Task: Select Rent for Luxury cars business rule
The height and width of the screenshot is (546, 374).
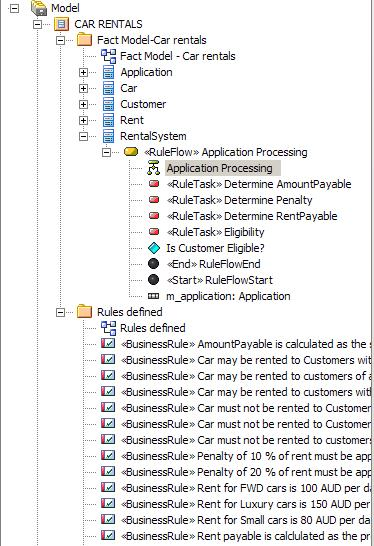Action: (245, 504)
